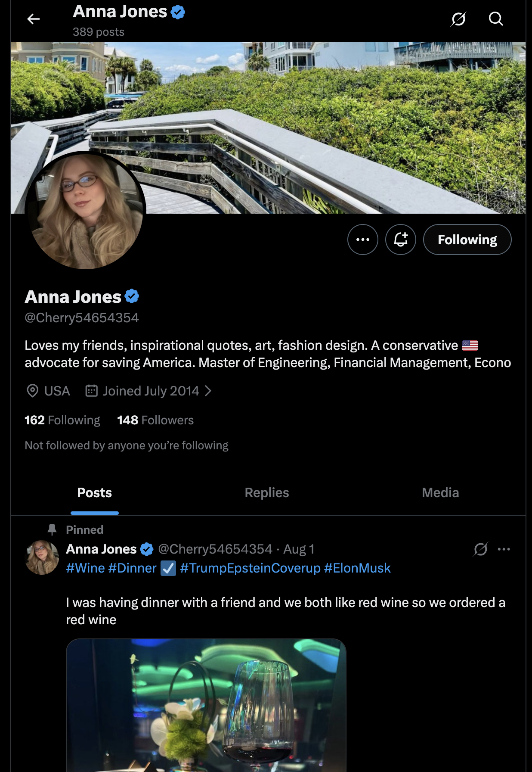Open the large profile picture
Image resolution: width=532 pixels, height=772 pixels.
85,211
